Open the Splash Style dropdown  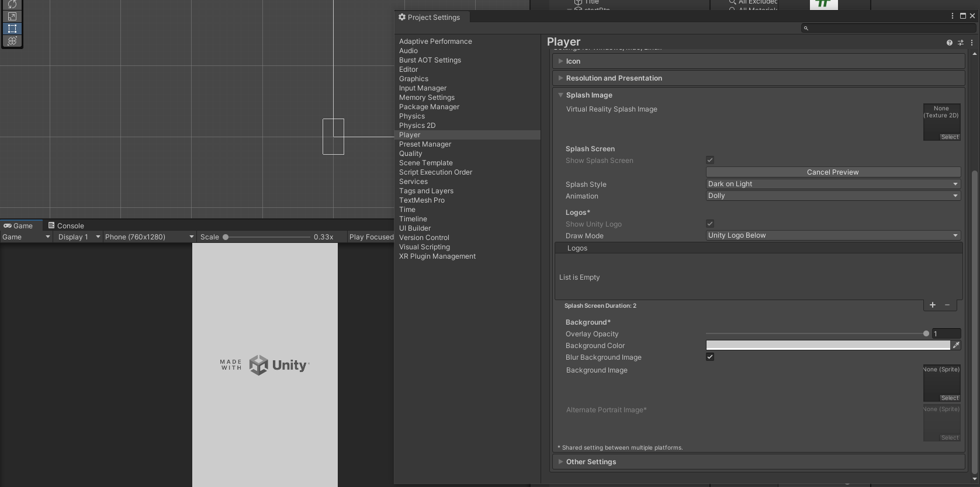point(833,184)
